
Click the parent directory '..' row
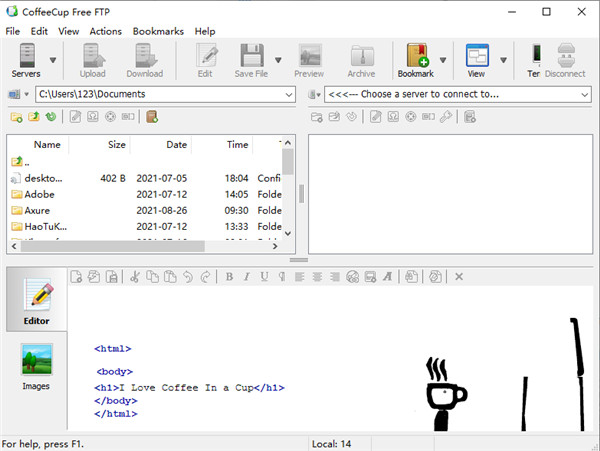click(x=145, y=162)
